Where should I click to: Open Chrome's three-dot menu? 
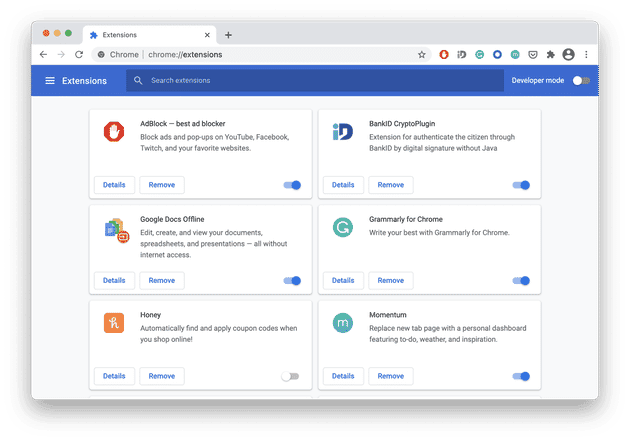586,55
